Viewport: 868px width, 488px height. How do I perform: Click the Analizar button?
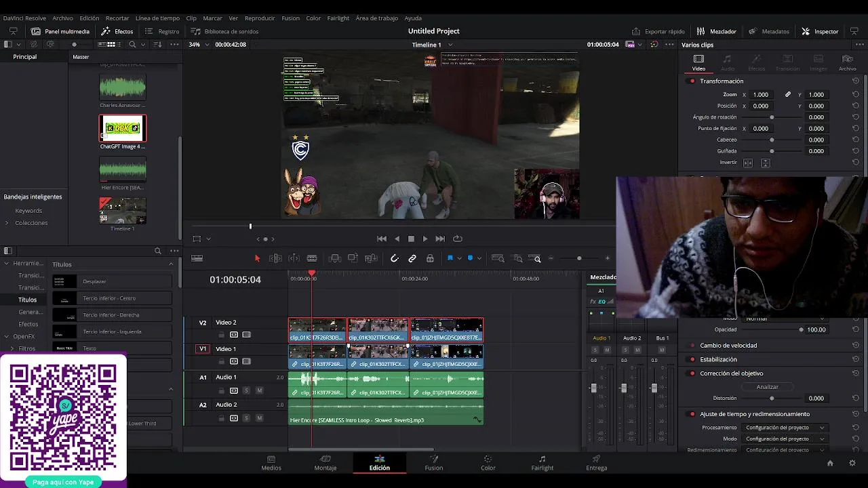pos(768,387)
